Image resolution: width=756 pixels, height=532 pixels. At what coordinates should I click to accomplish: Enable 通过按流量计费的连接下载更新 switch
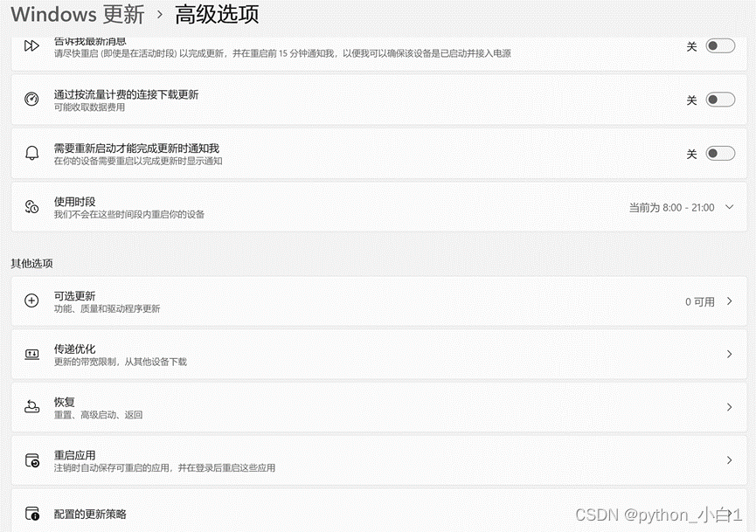[720, 100]
